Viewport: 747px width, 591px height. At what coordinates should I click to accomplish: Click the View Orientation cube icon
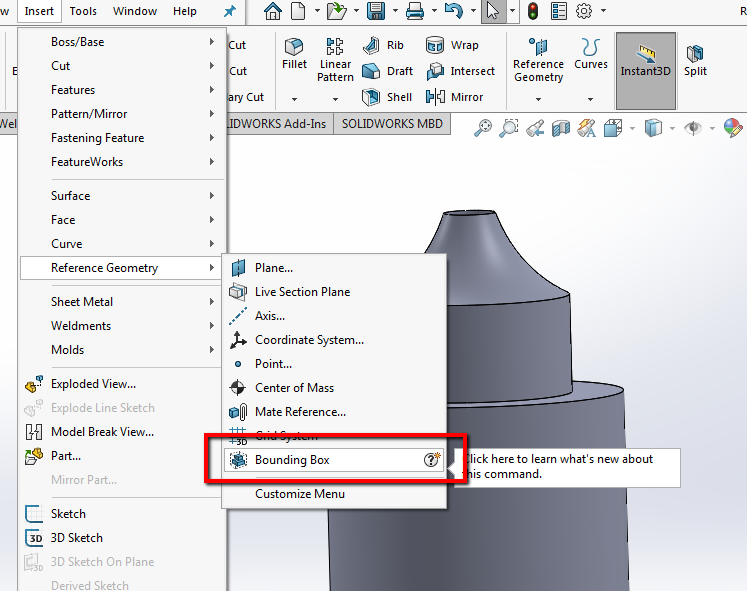click(x=613, y=128)
